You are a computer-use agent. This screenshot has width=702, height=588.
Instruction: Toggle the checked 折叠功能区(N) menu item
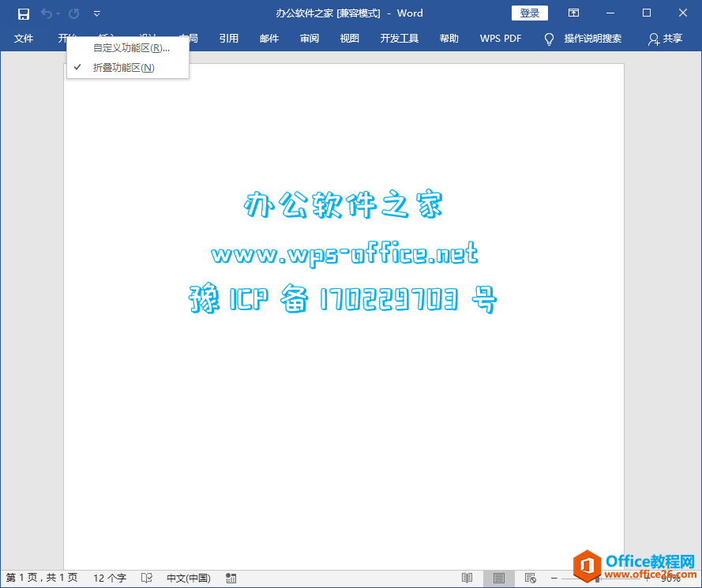tap(128, 68)
